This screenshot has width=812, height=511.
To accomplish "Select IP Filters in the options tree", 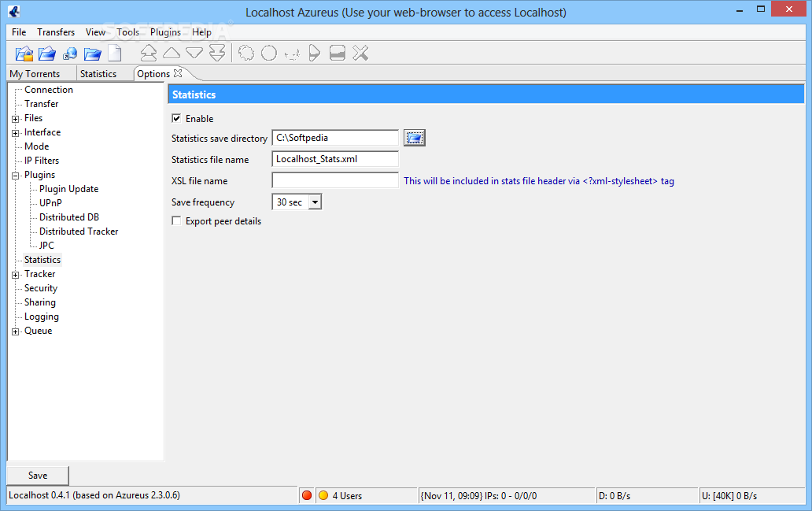I will [42, 161].
